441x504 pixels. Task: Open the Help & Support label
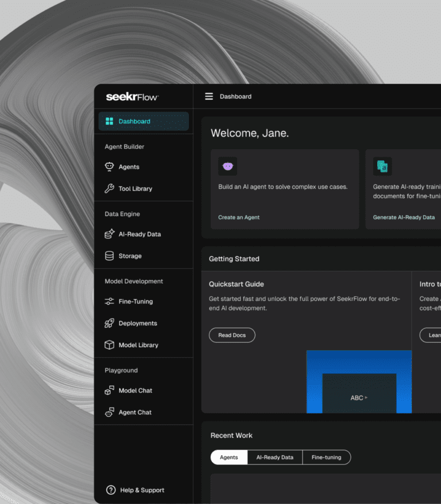142,490
